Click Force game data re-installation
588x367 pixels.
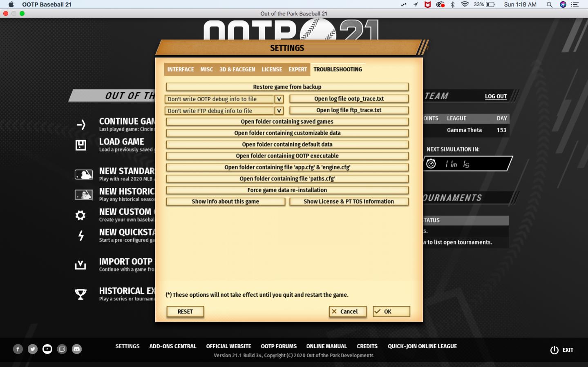287,190
